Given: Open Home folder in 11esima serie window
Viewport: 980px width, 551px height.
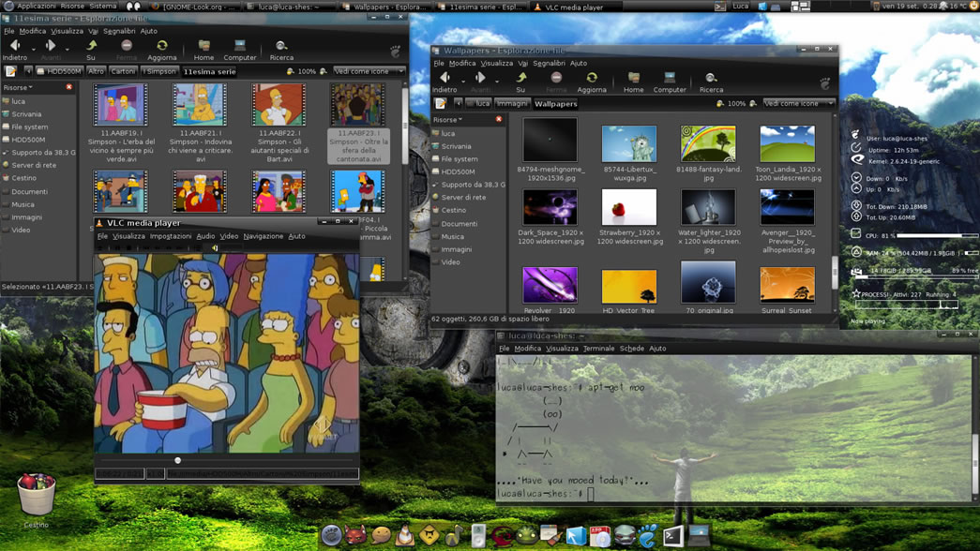Looking at the screenshot, I should tap(204, 50).
